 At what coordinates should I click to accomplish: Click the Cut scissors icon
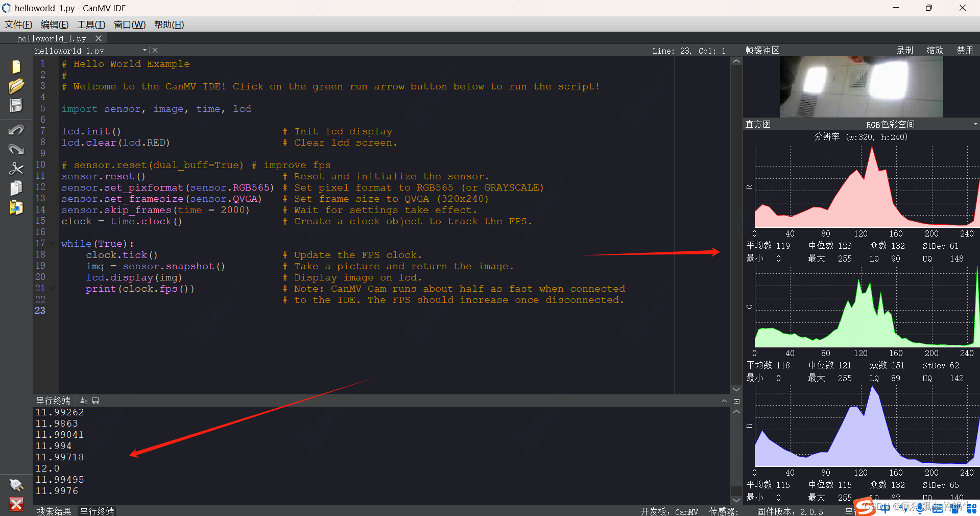point(16,169)
